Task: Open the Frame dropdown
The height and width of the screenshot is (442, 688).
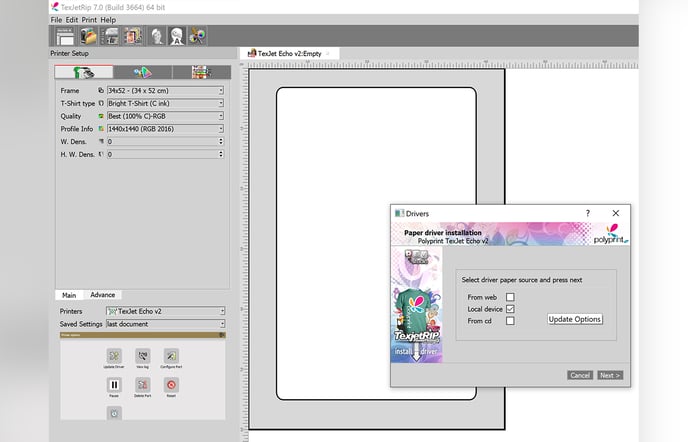Action: [165, 90]
